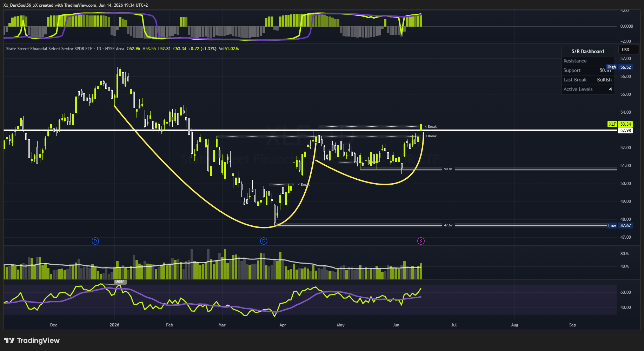Click the 47.67 level label on chart
The image size is (644, 351).
tap(448, 225)
